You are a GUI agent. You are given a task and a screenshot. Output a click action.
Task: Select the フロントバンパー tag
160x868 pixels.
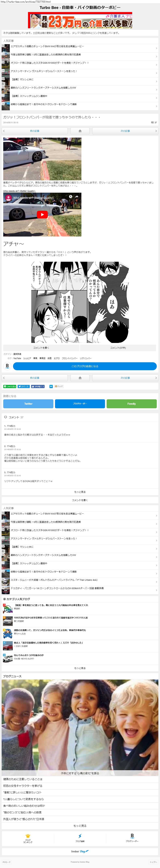coord(70,358)
